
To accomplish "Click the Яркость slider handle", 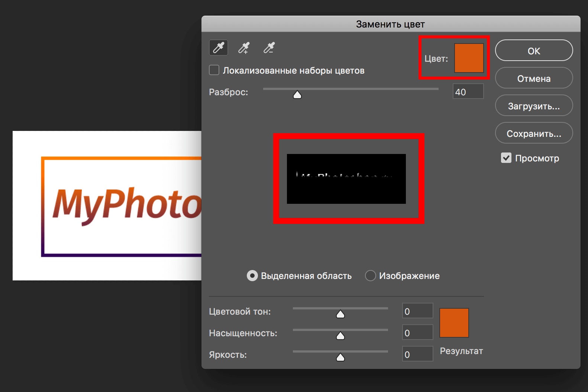I will coord(340,357).
